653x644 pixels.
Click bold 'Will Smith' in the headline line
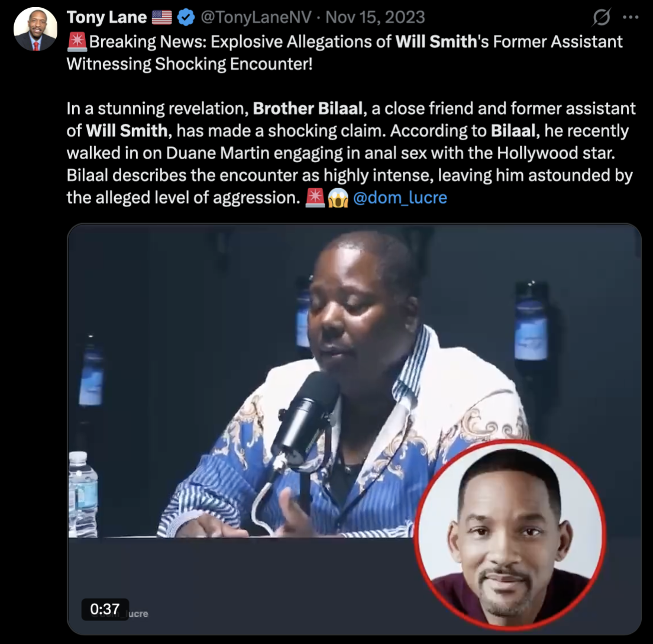[436, 41]
